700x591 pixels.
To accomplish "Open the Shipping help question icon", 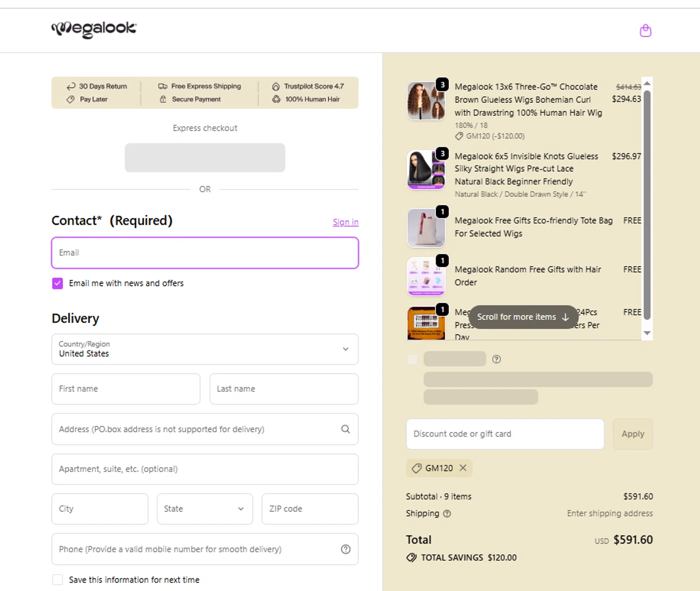I will 447,514.
